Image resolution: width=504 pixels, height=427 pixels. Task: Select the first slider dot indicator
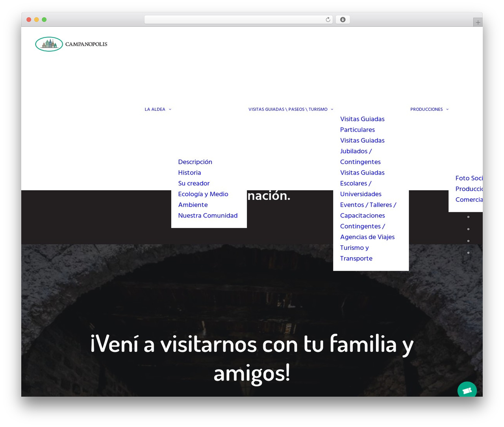coord(468,217)
